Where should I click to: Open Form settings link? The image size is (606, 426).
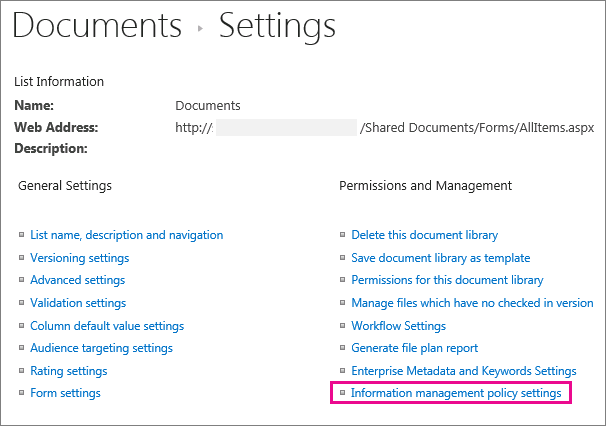65,393
